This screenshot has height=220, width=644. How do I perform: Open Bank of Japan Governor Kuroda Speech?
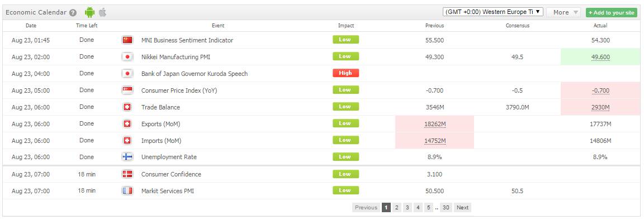point(195,74)
